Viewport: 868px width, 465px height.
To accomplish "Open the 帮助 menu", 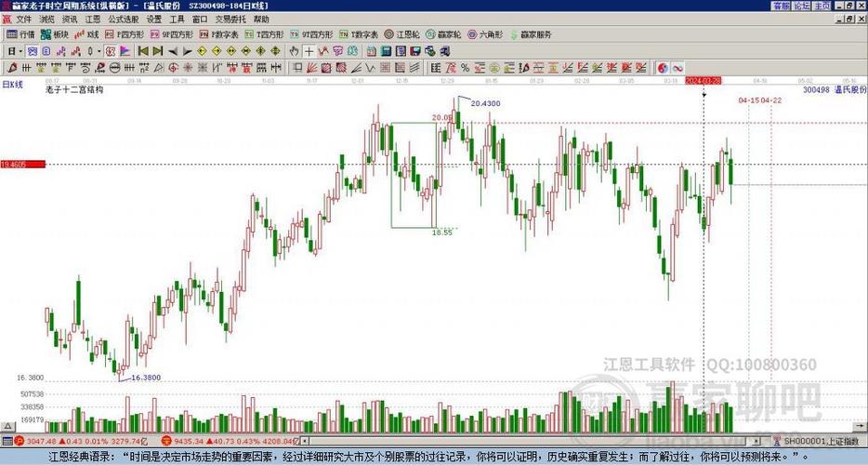I will [x=261, y=20].
